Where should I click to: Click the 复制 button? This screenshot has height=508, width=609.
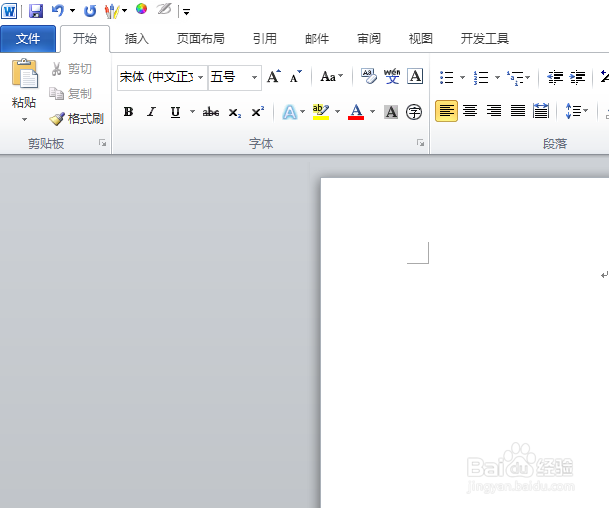click(x=71, y=94)
